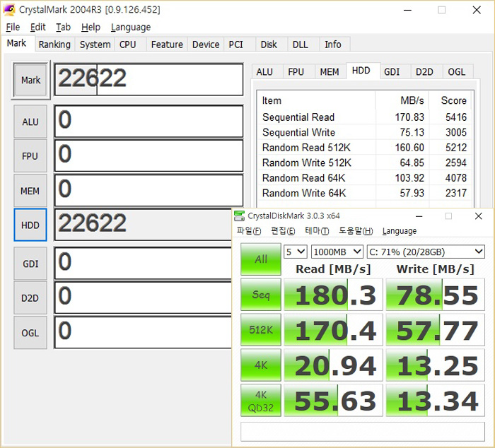The image size is (495, 448).
Task: Open the 파일(F) menu in CrystalDiskMark
Action: point(249,231)
